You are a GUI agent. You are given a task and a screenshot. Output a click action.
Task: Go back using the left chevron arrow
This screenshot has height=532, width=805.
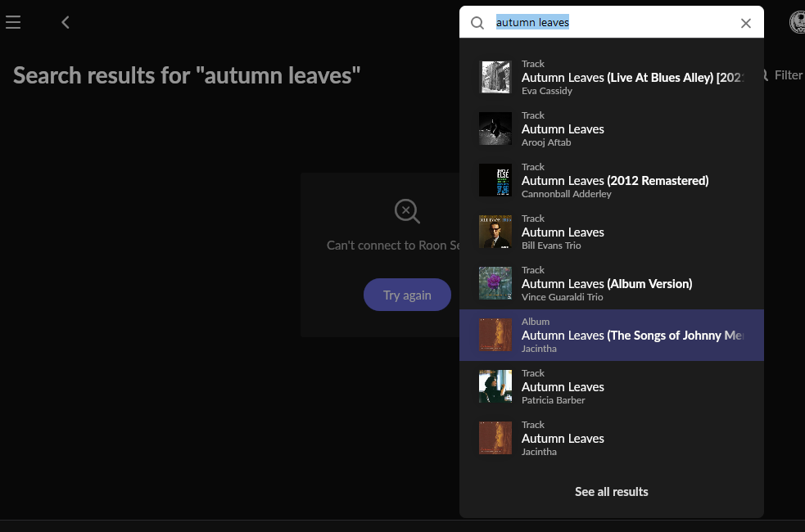coord(66,22)
